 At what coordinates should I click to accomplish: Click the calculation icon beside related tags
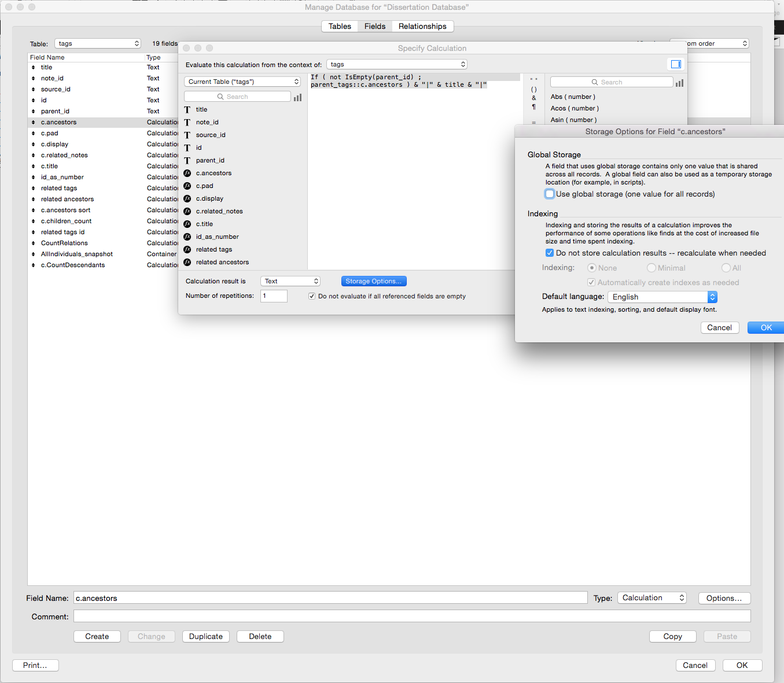(187, 249)
